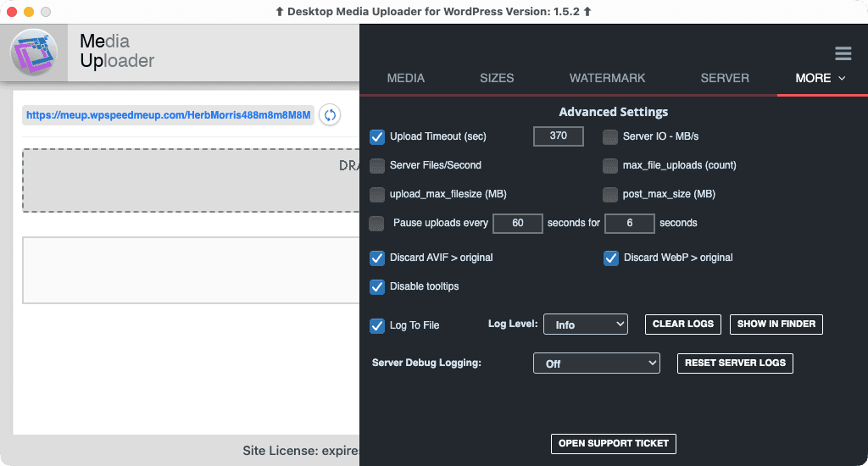Enable max_file_uploads (count) checkbox
Viewport: 868px width, 466px height.
[610, 165]
